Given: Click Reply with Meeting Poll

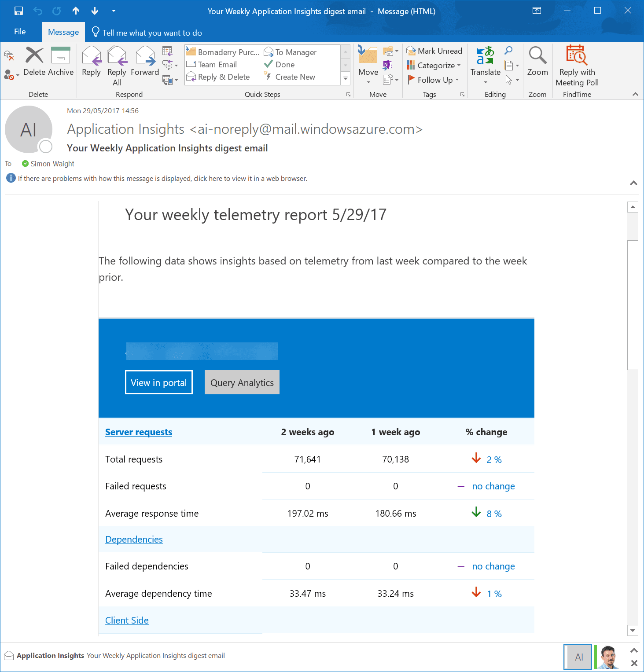Looking at the screenshot, I should 577,66.
